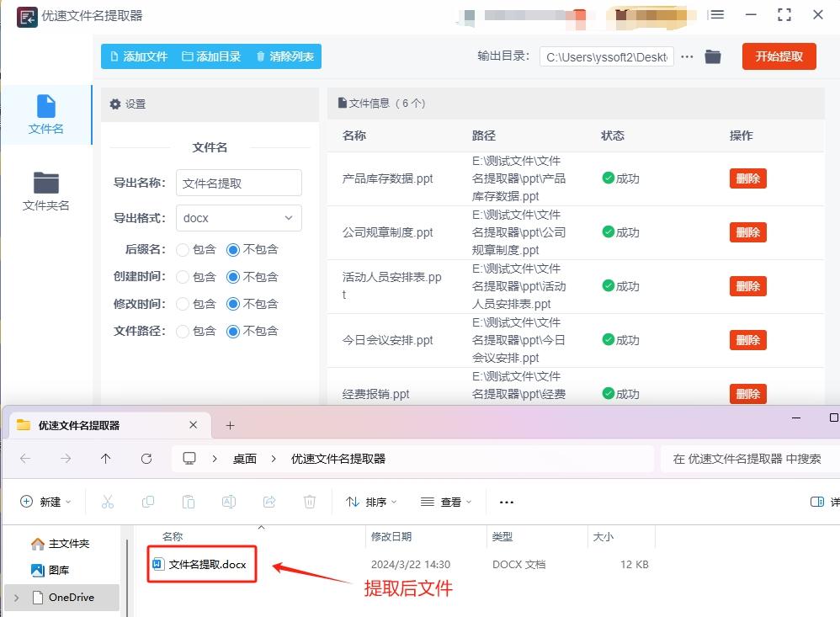The width and height of the screenshot is (840, 617).
Task: Click the Explorer search box
Action: [747, 458]
